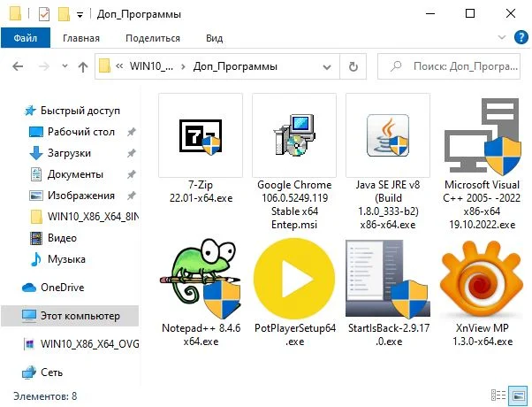The height and width of the screenshot is (407, 532).
Task: Open Рабочий стол in the sidebar
Action: point(81,132)
